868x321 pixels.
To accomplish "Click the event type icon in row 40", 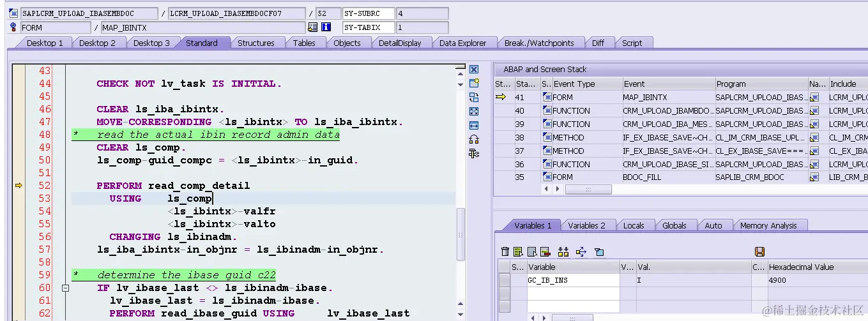I will tap(547, 110).
